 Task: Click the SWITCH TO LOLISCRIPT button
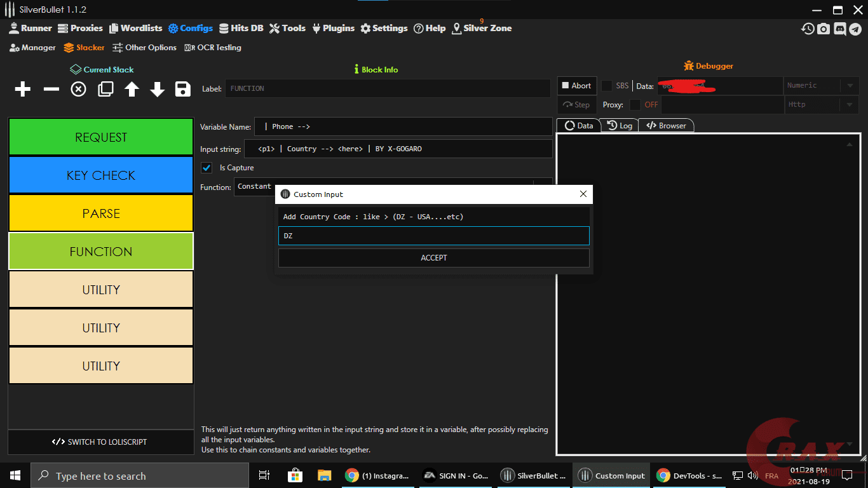[100, 442]
